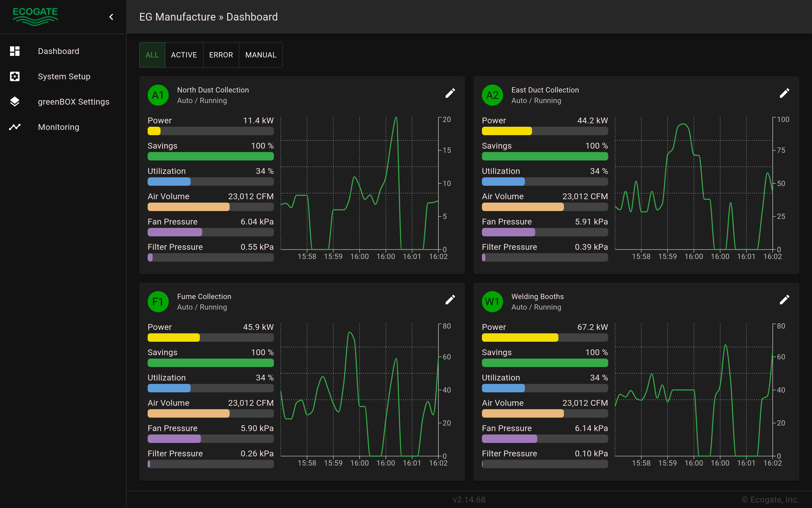Click the Dashboard grid icon
812x508 pixels.
pos(15,51)
